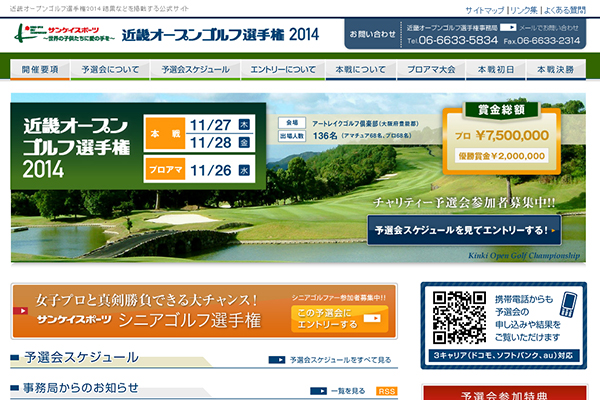Click the チャリティー予選会参加者募集中!! text
Viewport: 600px width, 400px height.
(x=464, y=202)
